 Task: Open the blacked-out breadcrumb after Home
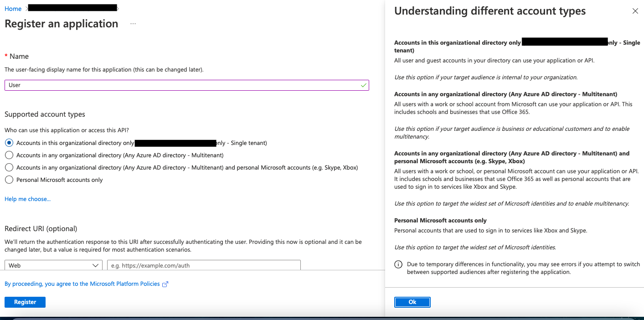[x=72, y=8]
